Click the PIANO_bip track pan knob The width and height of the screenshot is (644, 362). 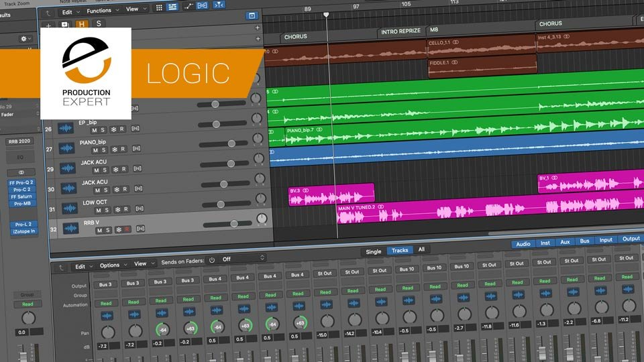click(x=258, y=138)
